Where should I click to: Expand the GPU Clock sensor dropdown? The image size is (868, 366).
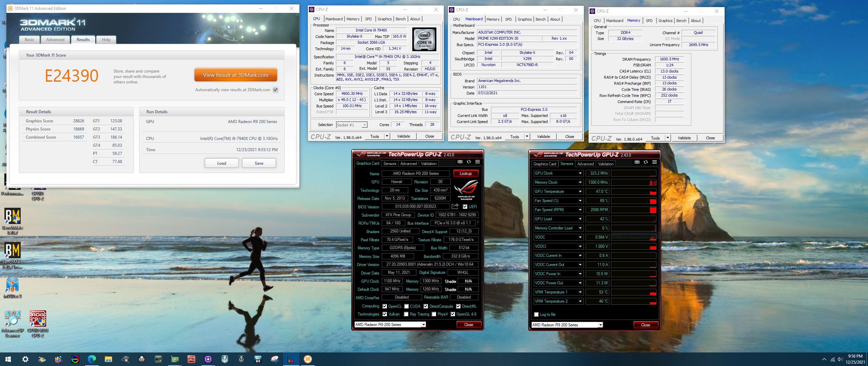(580, 173)
